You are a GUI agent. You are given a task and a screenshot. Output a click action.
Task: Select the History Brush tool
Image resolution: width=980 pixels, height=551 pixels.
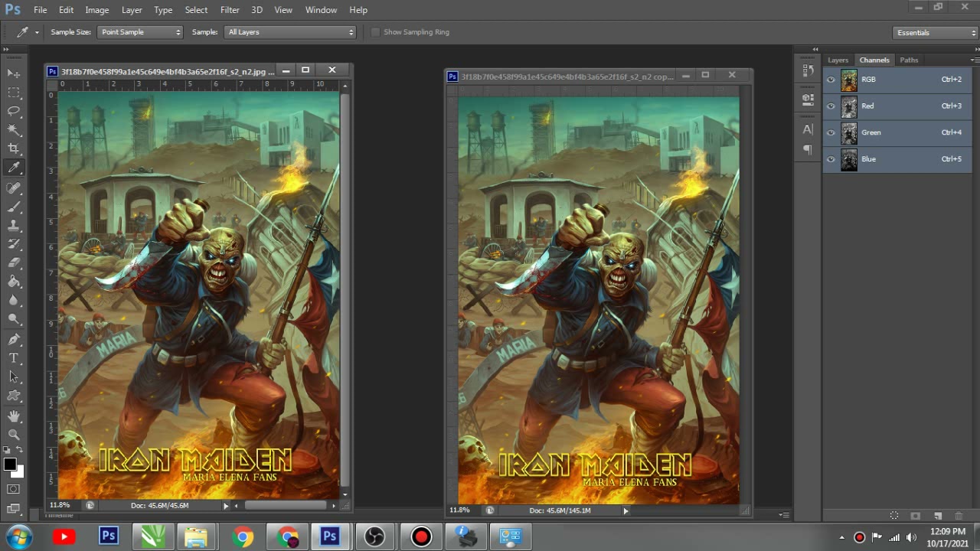(14, 244)
